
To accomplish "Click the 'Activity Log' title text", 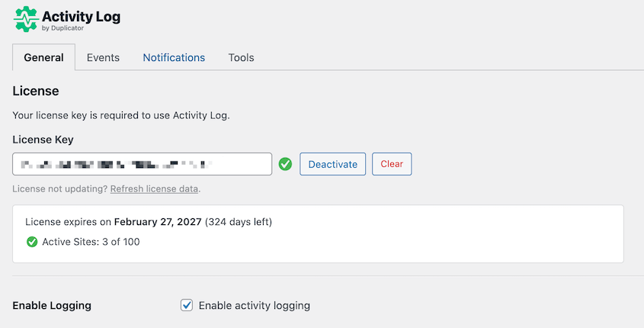I will [x=81, y=15].
